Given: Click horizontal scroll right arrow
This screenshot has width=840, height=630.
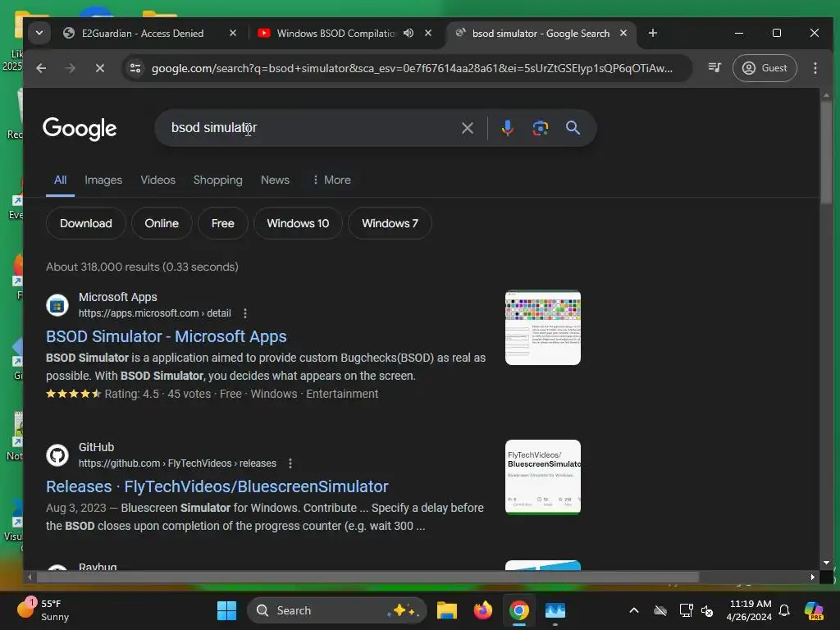Looking at the screenshot, I should tap(813, 577).
